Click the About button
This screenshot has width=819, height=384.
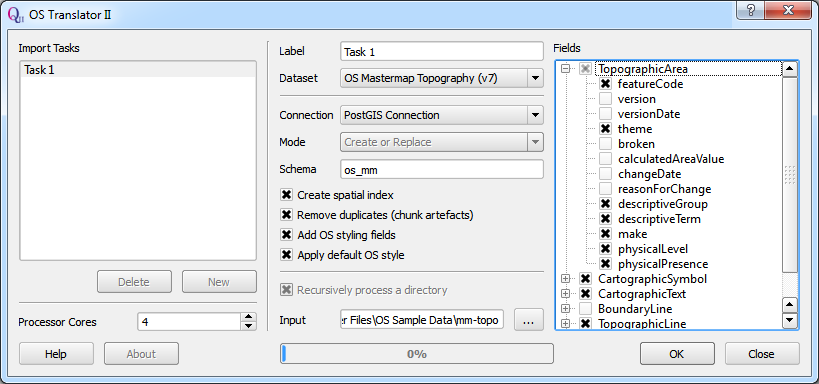(141, 354)
